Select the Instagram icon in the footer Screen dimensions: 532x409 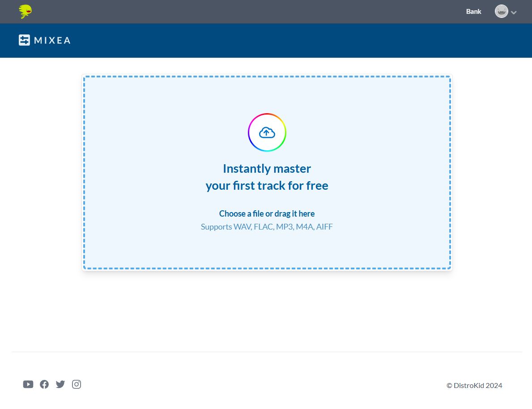[76, 384]
